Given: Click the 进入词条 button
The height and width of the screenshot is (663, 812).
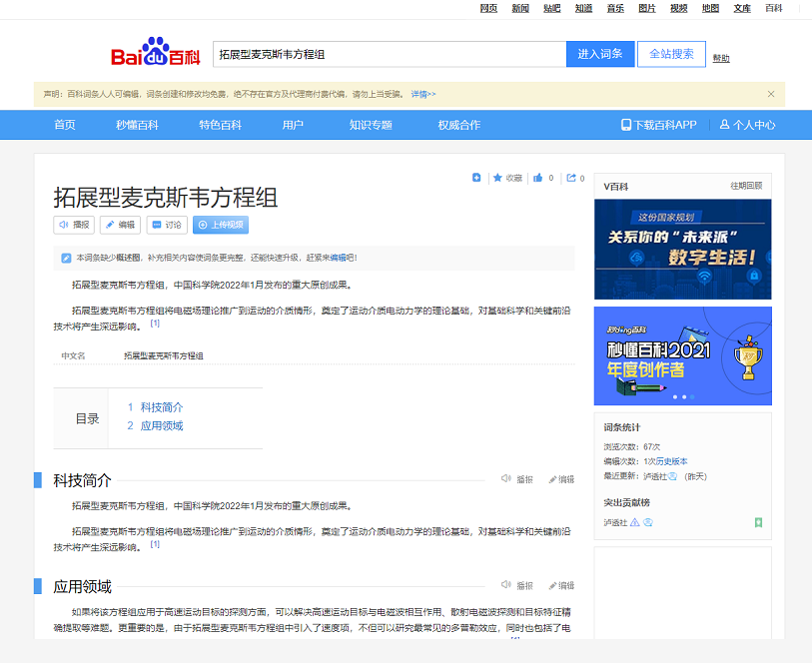Looking at the screenshot, I should coord(600,54).
